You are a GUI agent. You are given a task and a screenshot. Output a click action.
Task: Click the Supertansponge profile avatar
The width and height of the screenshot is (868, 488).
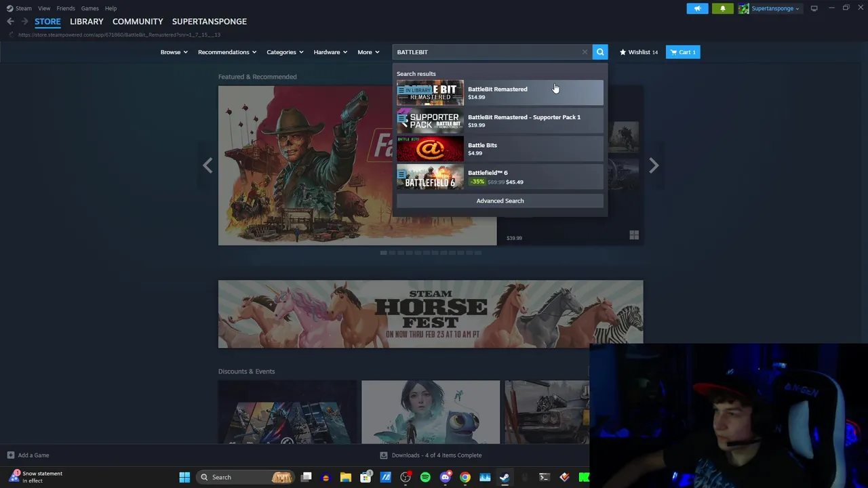(x=744, y=8)
